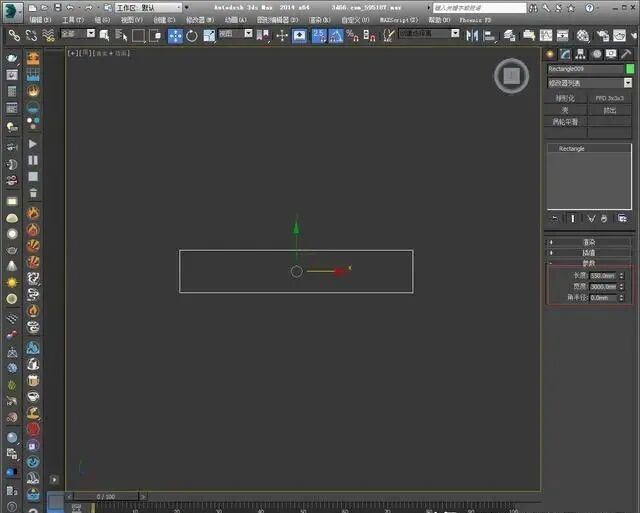Click the teapot render icon in main toolbar

coord(619,36)
